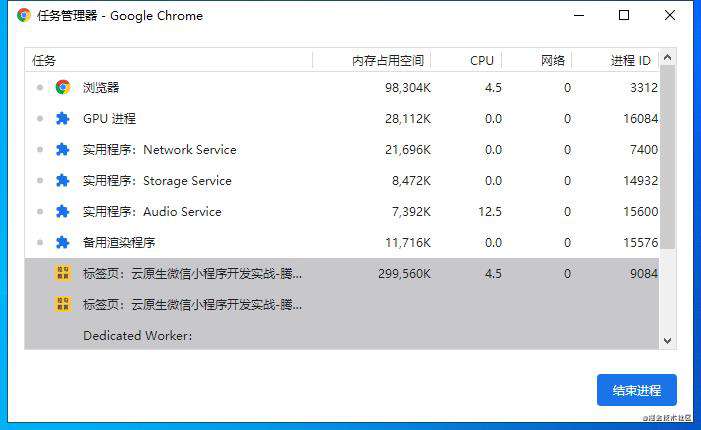This screenshot has height=430, width=701.
Task: Click the puzzle icon beside 备用渲染程序
Action: 63,242
